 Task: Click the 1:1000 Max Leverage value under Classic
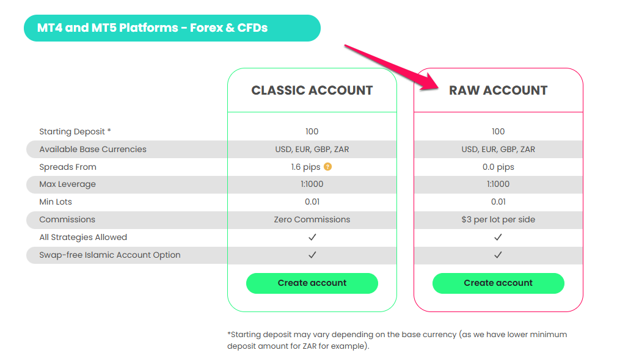point(312,184)
